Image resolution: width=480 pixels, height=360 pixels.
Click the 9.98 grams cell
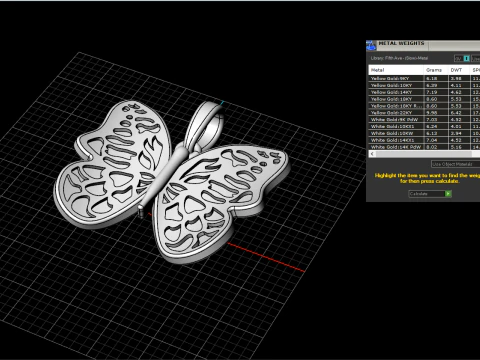(436, 113)
